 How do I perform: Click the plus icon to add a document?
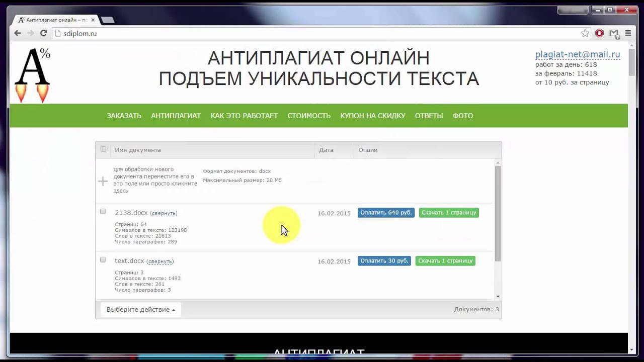point(103,181)
